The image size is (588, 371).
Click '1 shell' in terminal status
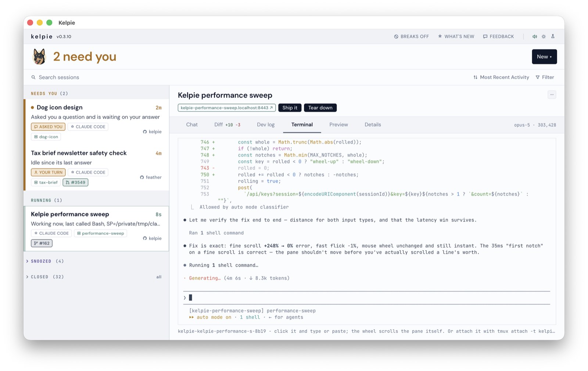pos(250,317)
